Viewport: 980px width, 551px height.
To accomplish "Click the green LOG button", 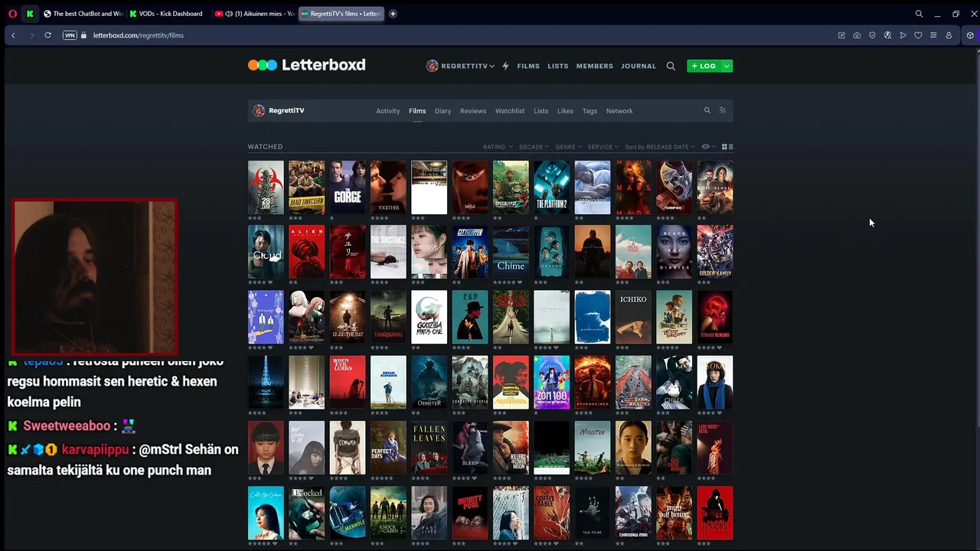I will pos(704,66).
